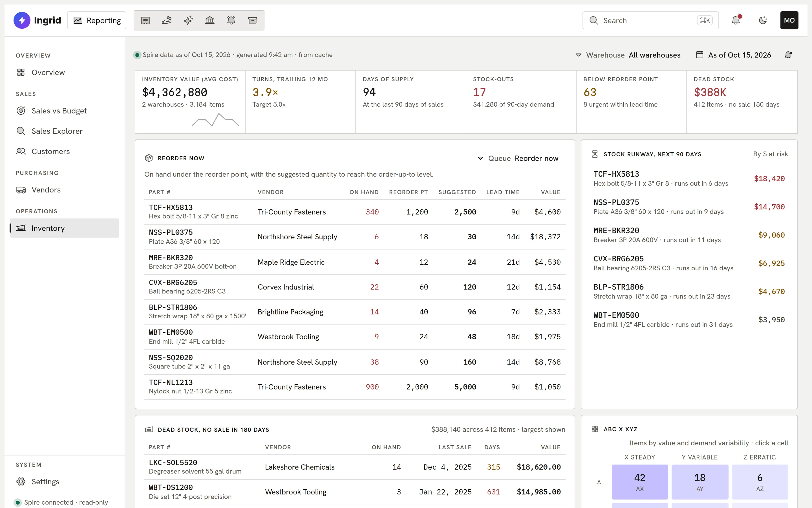Image resolution: width=812 pixels, height=508 pixels.
Task: Click the ABC X XYZ grid icon
Action: pyautogui.click(x=595, y=429)
